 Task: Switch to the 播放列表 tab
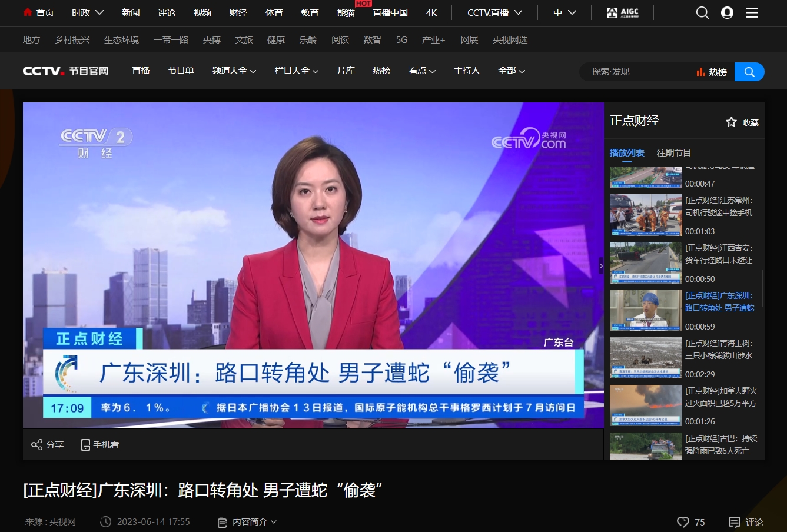(x=627, y=152)
